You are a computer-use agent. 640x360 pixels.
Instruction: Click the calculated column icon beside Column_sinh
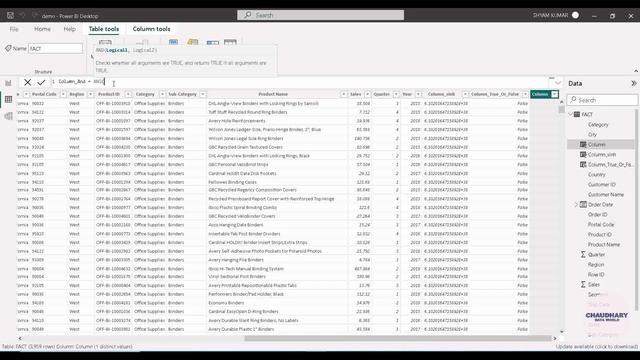583,154
